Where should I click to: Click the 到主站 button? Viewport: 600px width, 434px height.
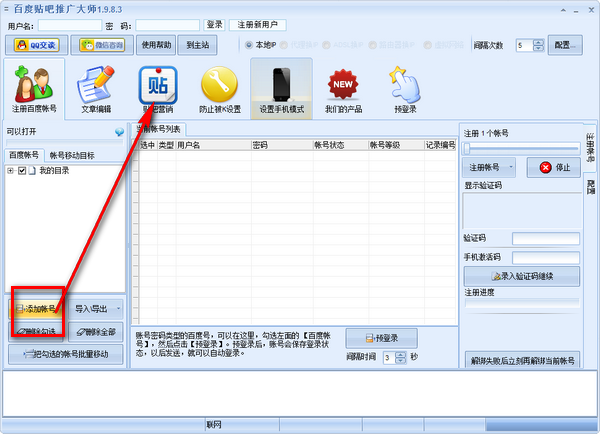click(x=197, y=45)
